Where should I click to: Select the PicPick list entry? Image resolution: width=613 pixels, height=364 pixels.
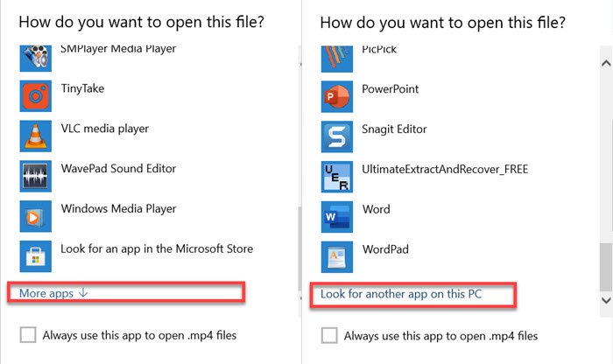(x=378, y=49)
